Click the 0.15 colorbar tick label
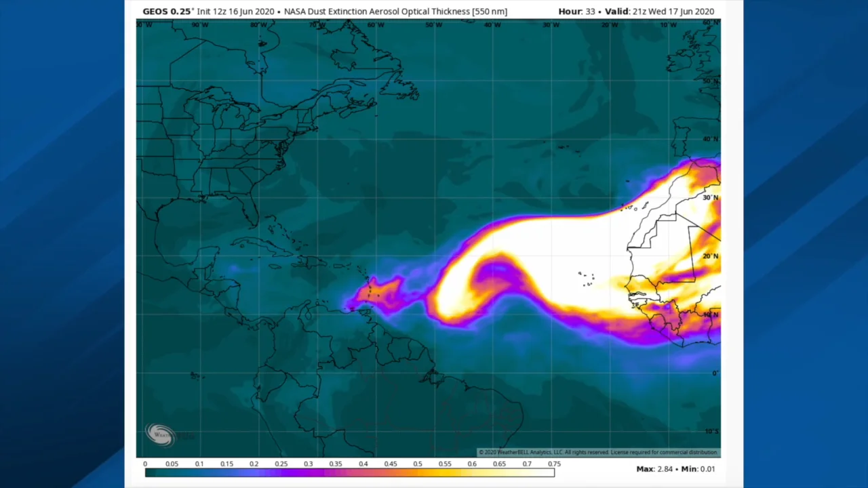 [226, 464]
